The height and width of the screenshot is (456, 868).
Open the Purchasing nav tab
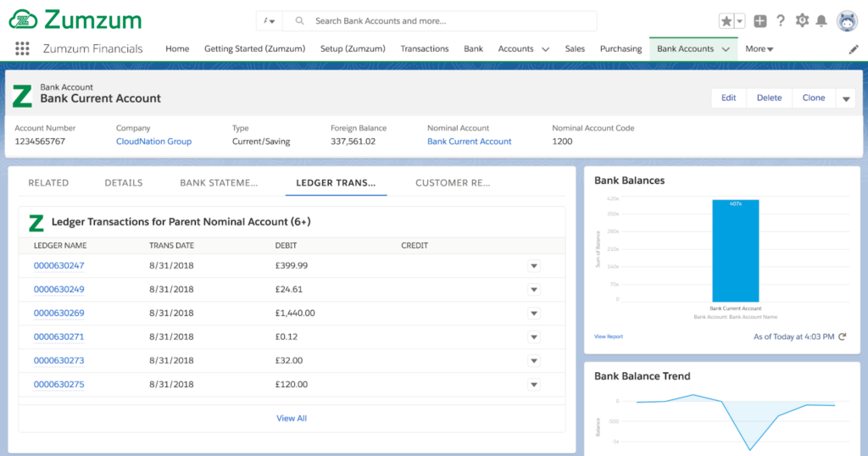pos(620,48)
